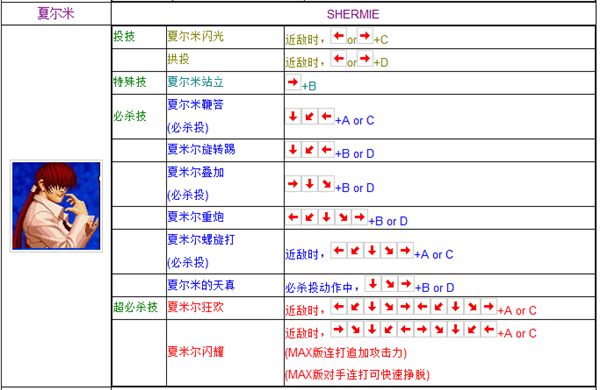Select the down arrow in the 夏米尔旋转踢 row
This screenshot has height=390, width=600.
[293, 150]
